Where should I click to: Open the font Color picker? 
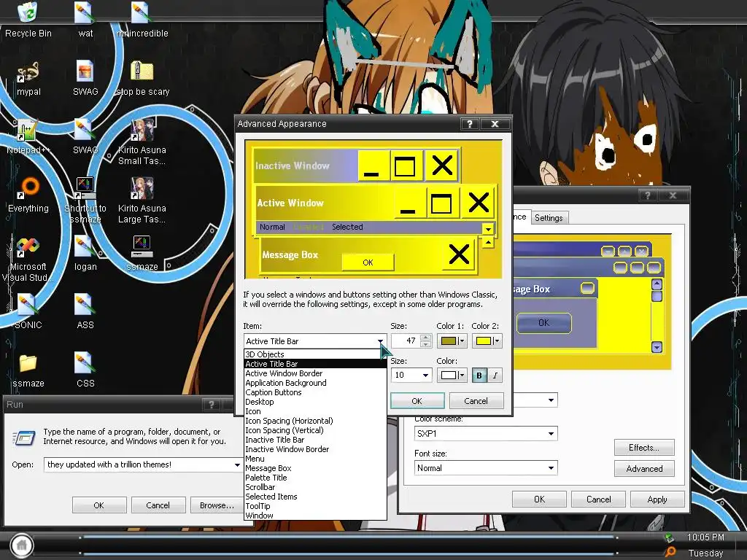(x=452, y=376)
